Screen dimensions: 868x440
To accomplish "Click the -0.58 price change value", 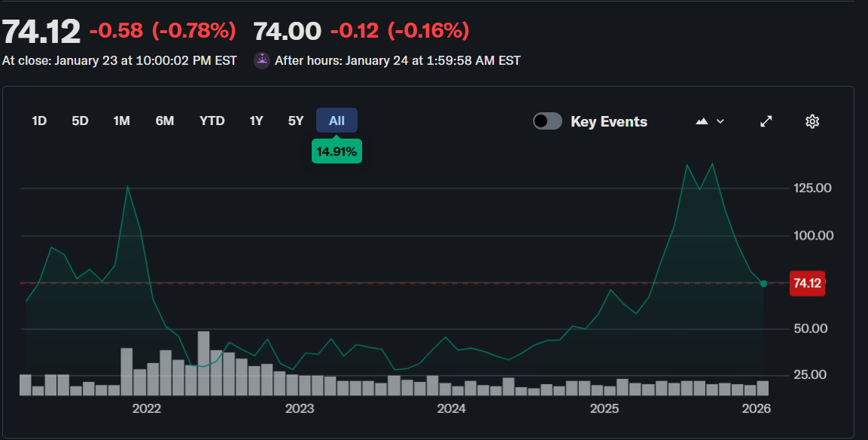I will coord(116,30).
